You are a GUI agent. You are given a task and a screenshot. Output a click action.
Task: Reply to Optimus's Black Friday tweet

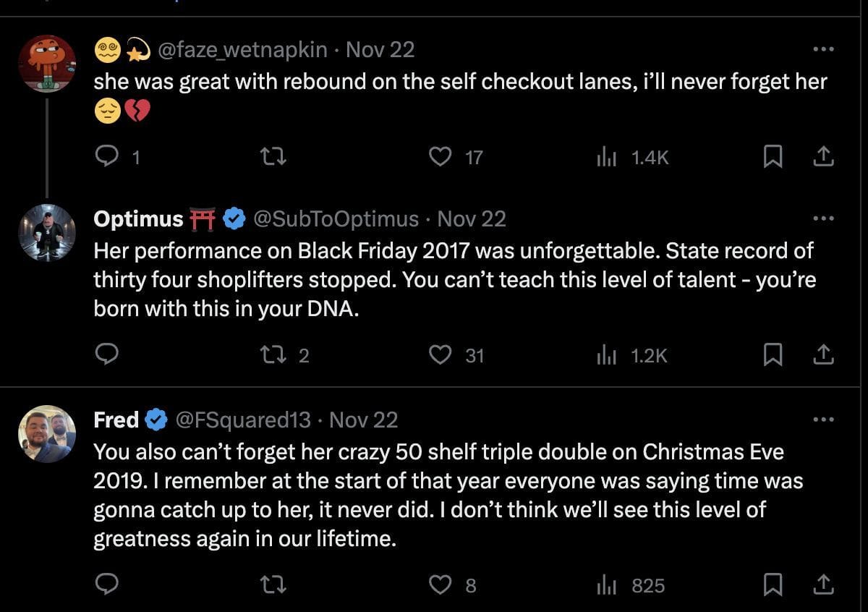tap(106, 354)
